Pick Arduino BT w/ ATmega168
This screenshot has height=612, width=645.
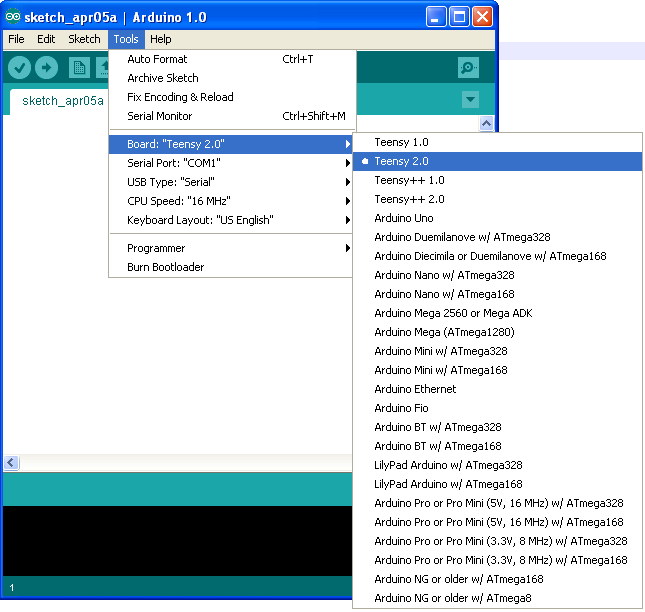point(497,446)
